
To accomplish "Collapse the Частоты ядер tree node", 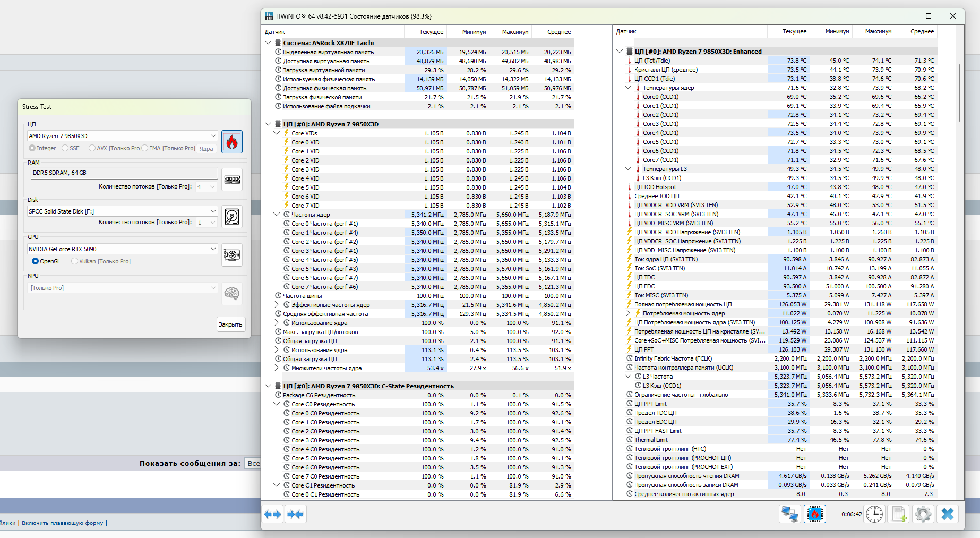I will tap(277, 215).
